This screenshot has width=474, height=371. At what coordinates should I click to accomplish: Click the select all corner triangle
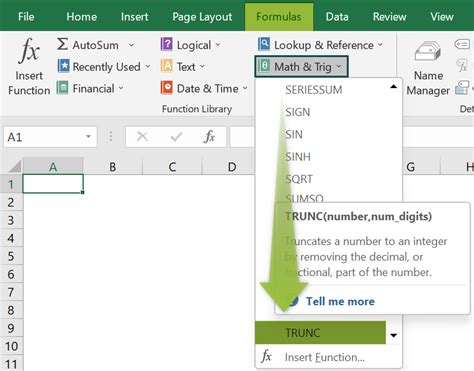click(x=15, y=166)
